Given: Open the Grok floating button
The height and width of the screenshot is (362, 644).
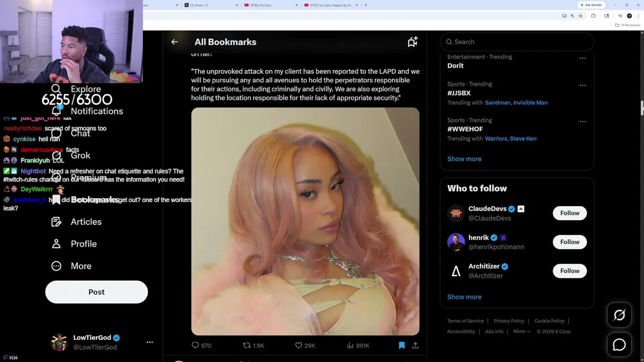Looking at the screenshot, I should [619, 315].
